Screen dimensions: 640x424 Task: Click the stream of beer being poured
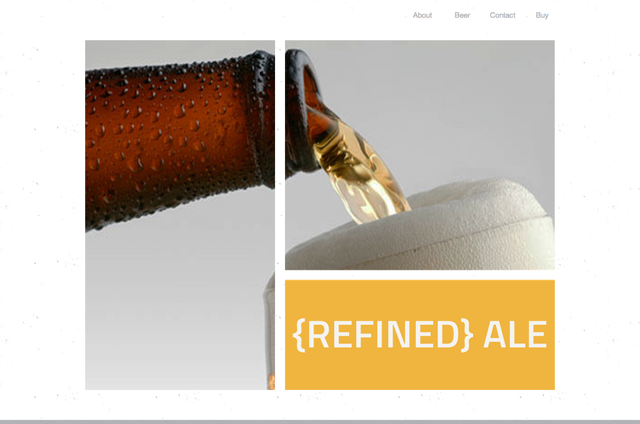359,167
